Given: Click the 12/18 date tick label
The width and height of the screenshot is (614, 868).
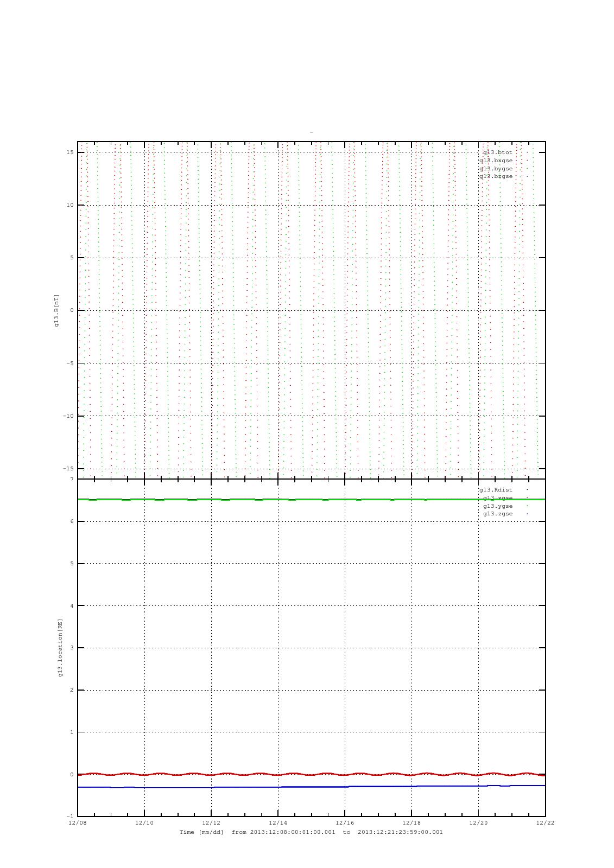Looking at the screenshot, I should 412,823.
